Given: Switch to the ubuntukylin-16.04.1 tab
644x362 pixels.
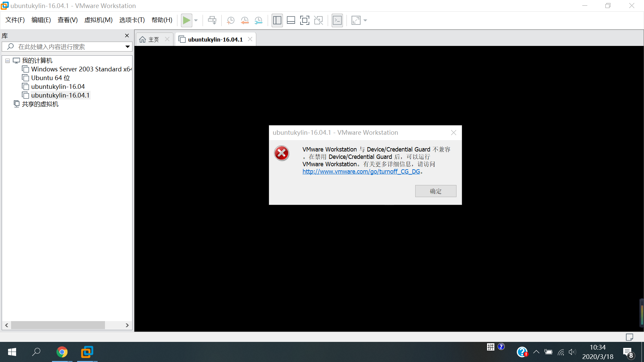Looking at the screenshot, I should coord(215,40).
